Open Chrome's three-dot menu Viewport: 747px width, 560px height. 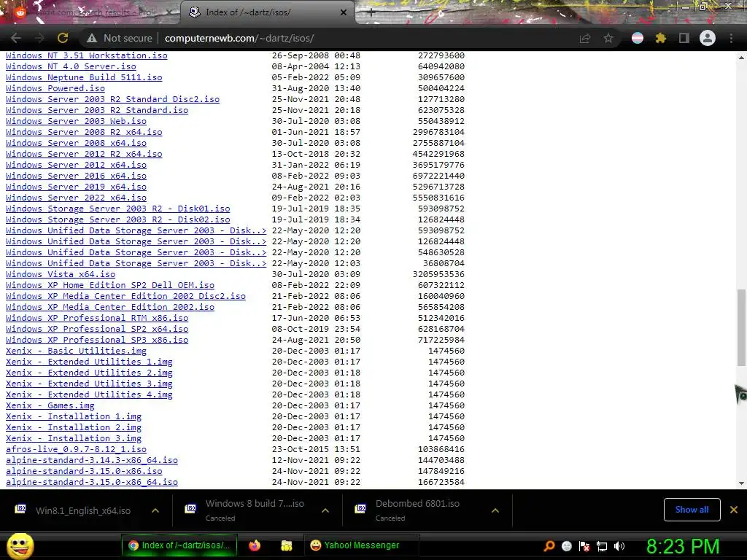coord(731,38)
